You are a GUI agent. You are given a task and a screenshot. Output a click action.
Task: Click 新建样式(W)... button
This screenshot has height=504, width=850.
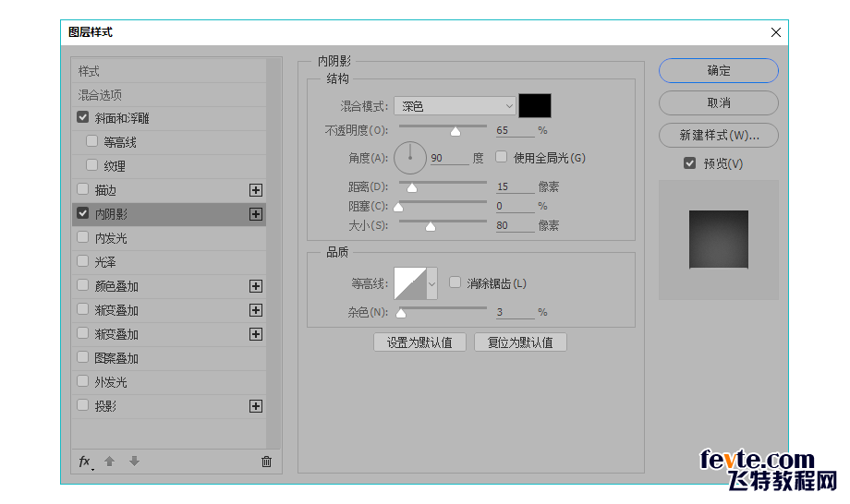click(x=719, y=136)
